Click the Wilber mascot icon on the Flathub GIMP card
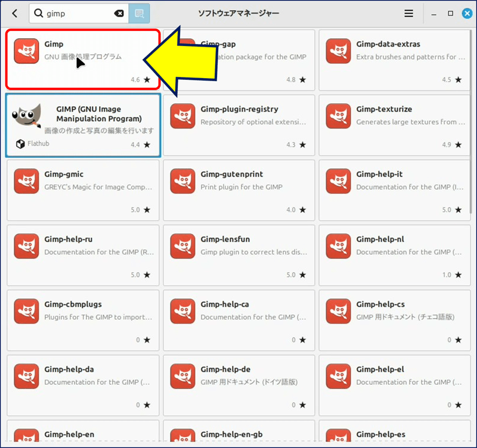 27,116
